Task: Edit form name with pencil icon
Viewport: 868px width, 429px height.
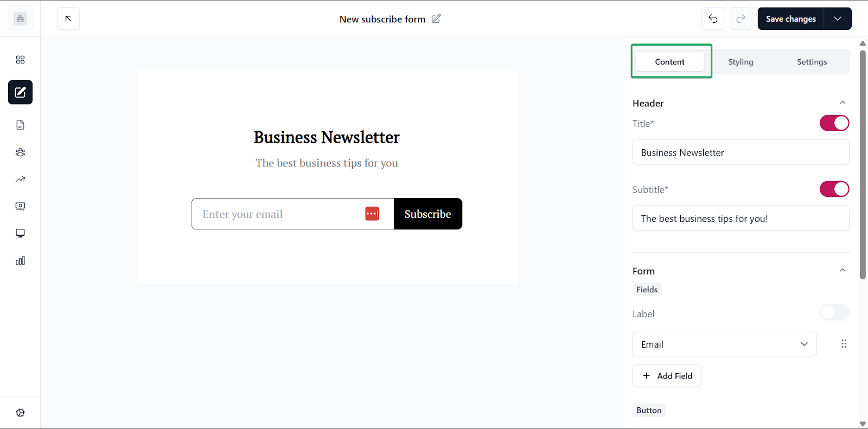Action: (436, 19)
